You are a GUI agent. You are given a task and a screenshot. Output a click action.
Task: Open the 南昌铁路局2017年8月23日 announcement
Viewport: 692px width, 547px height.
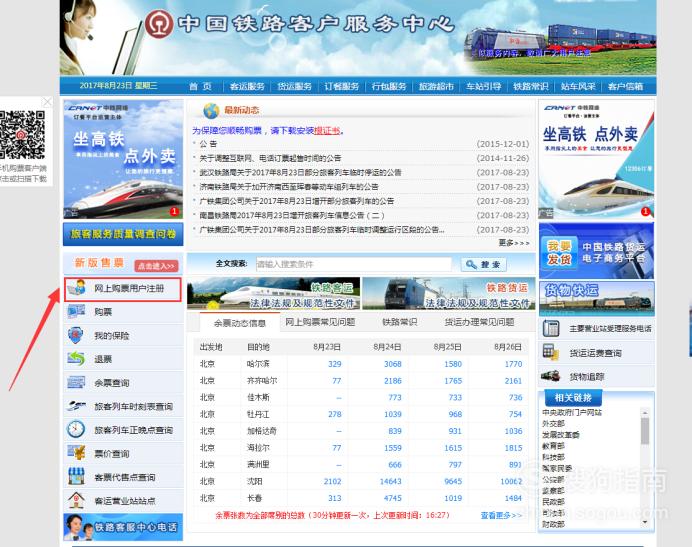[292, 215]
